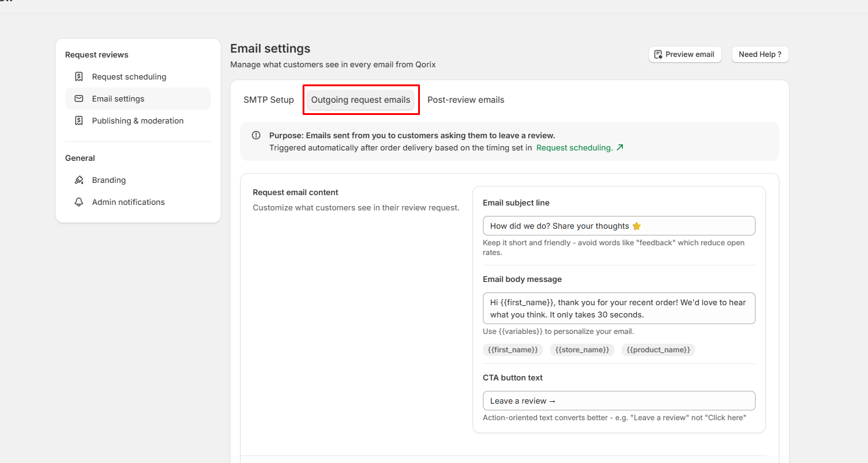Click the CTA button text label

tap(513, 377)
